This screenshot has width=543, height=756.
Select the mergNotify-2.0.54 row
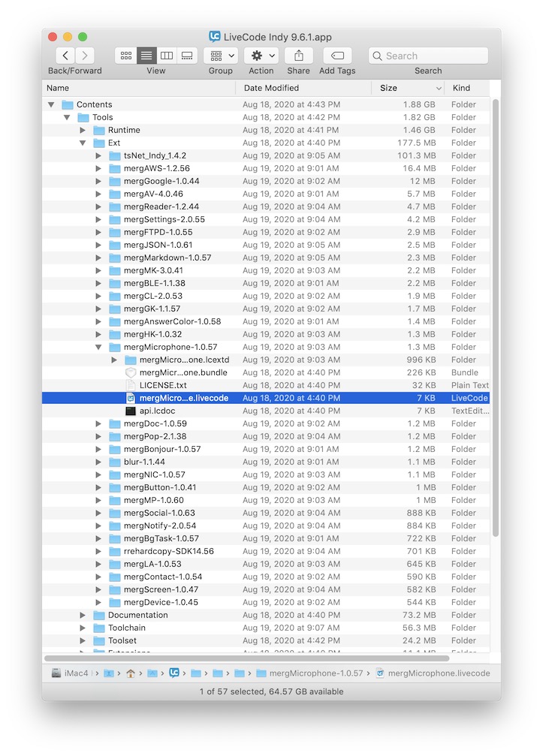[x=266, y=526]
